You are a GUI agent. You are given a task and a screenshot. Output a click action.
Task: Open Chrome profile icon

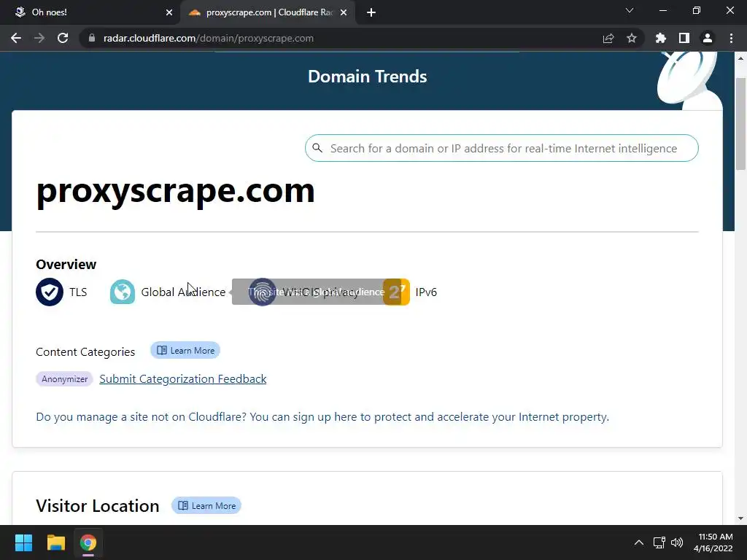[x=708, y=38]
